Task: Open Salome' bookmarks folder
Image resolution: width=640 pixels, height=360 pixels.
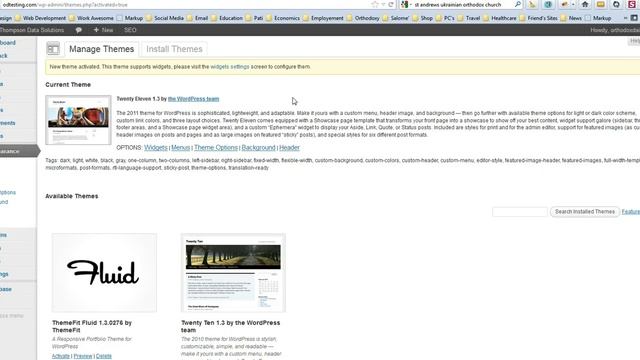Action: 396,18
